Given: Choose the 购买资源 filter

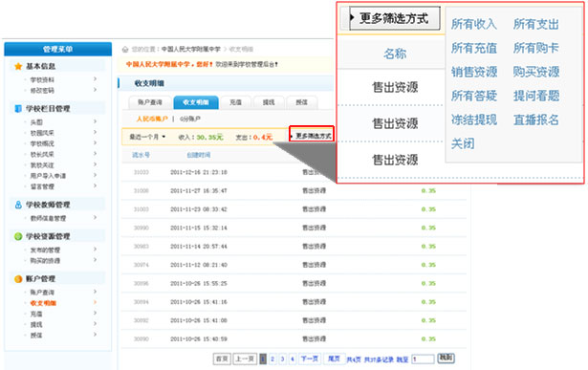Looking at the screenshot, I should (x=536, y=72).
